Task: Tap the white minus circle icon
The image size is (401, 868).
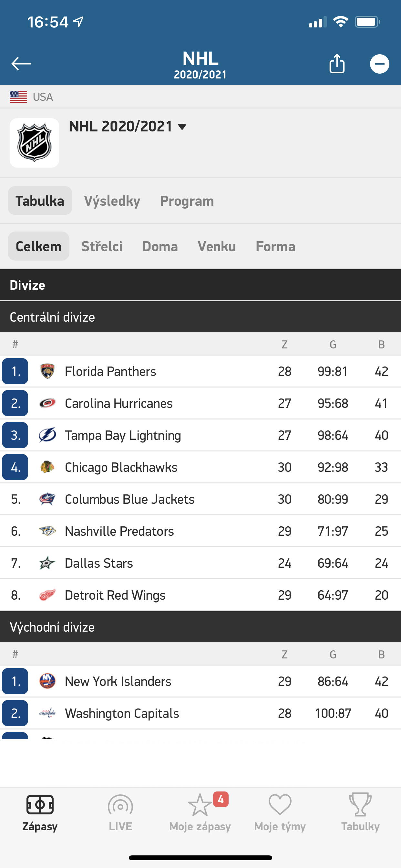Action: pyautogui.click(x=379, y=64)
